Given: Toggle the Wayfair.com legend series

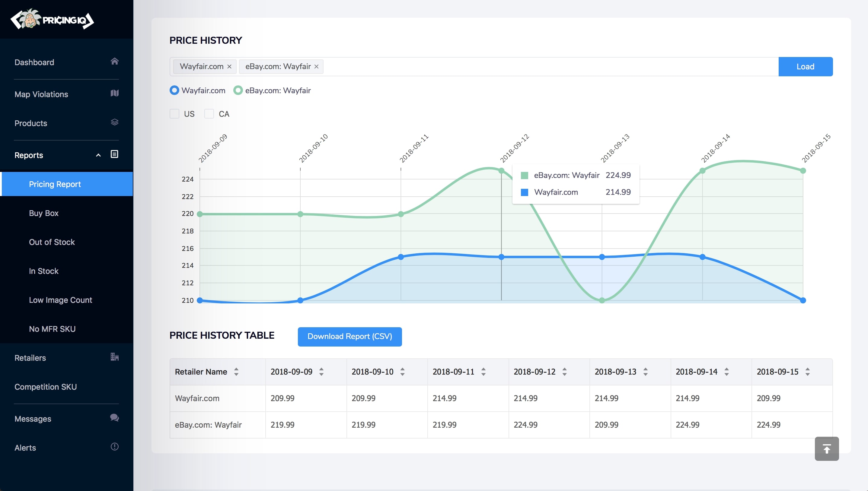Looking at the screenshot, I should click(197, 90).
